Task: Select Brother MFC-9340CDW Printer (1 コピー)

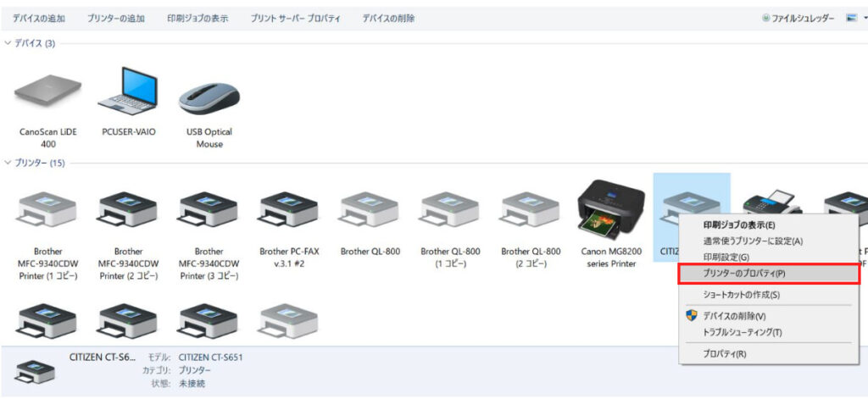Action: point(47,209)
